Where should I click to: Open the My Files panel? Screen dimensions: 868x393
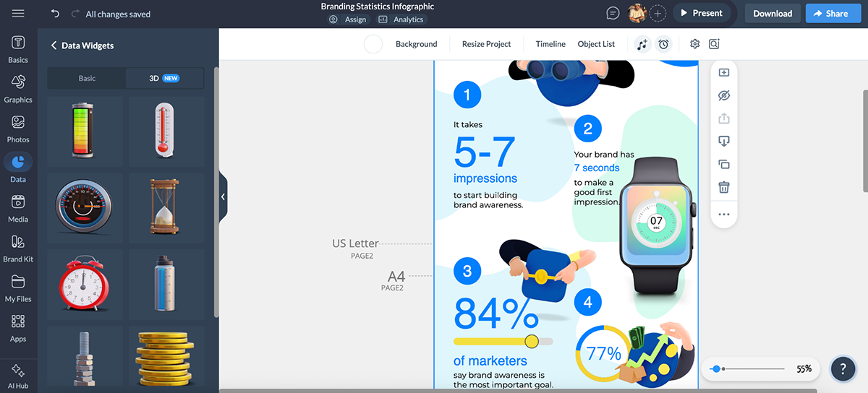click(x=18, y=287)
